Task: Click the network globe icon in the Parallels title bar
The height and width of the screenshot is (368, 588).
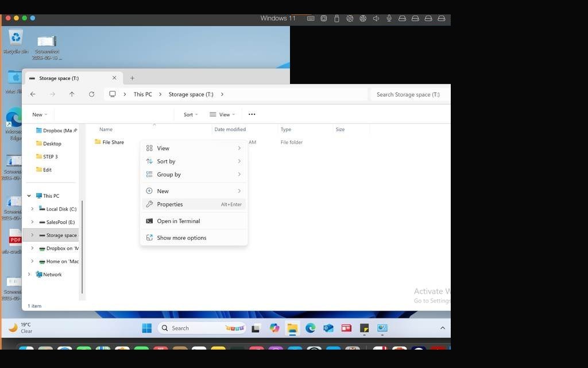Action: pos(363,18)
